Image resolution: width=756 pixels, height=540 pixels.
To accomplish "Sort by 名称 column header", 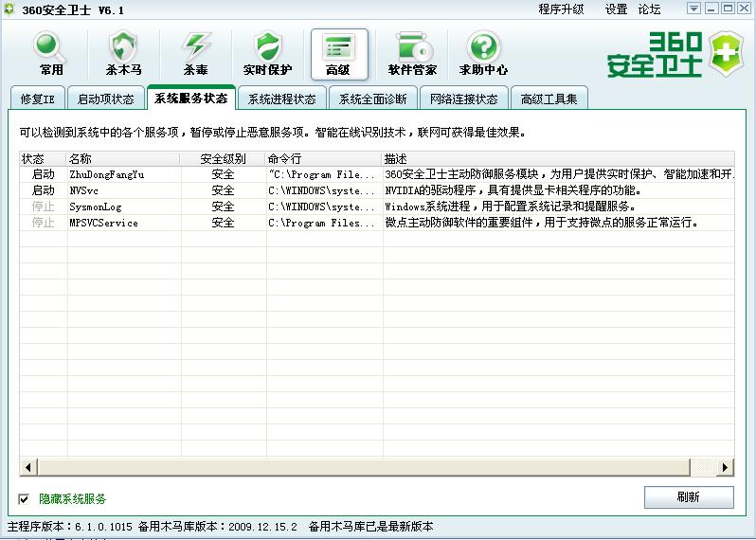I will click(x=123, y=158).
